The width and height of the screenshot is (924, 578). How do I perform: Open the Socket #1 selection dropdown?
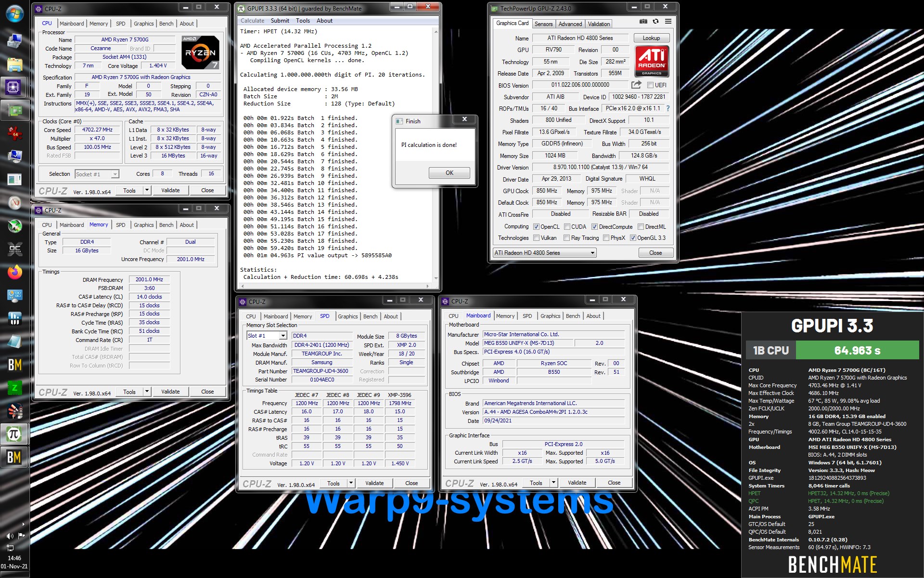(x=97, y=174)
